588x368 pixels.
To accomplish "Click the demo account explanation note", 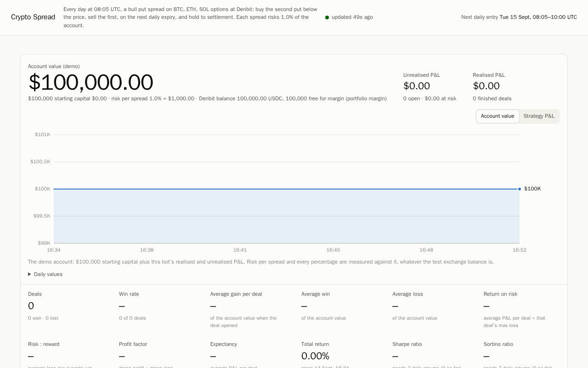I will (x=261, y=262).
